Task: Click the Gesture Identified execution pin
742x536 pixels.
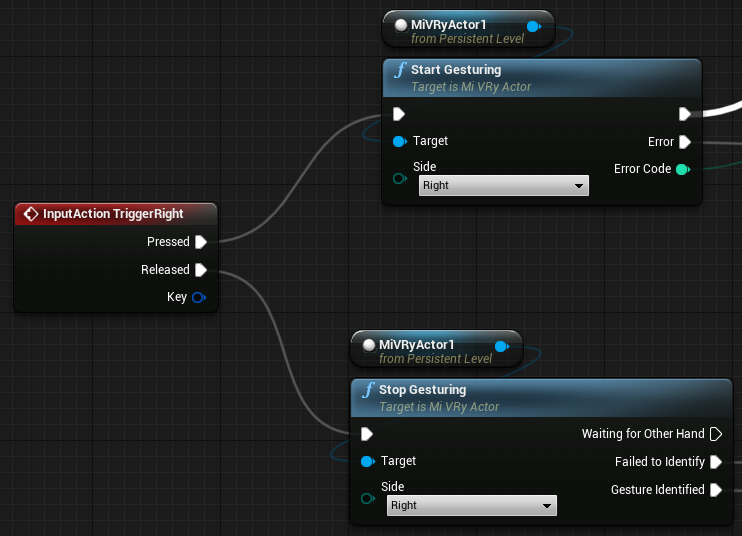Action: pyautogui.click(x=716, y=490)
